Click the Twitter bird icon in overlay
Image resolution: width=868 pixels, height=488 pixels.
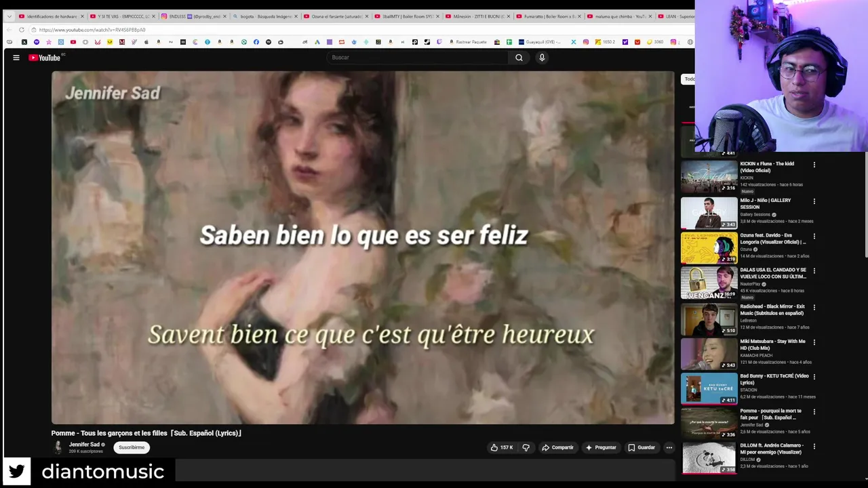click(x=16, y=471)
